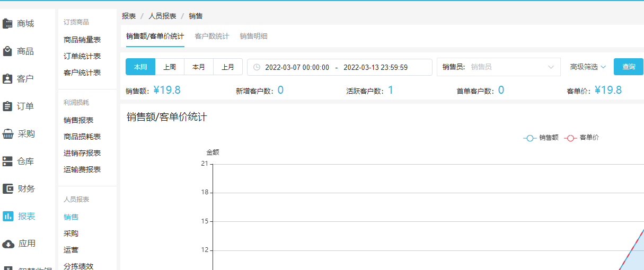Open 进销存报表 report
Viewport: 644px width, 270px height.
tap(82, 153)
